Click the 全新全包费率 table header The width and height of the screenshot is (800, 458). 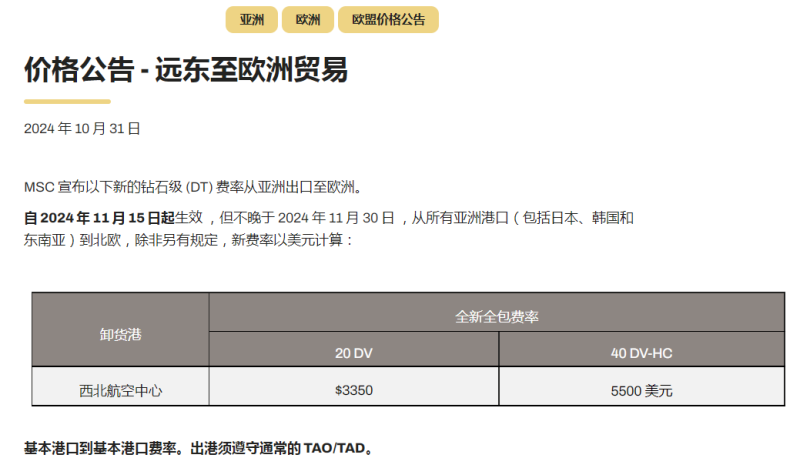(x=497, y=316)
